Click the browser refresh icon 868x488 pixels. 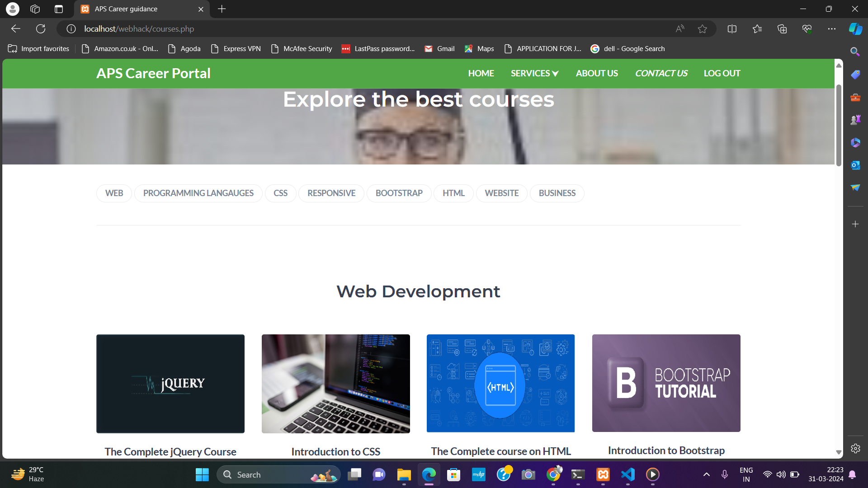(x=41, y=29)
